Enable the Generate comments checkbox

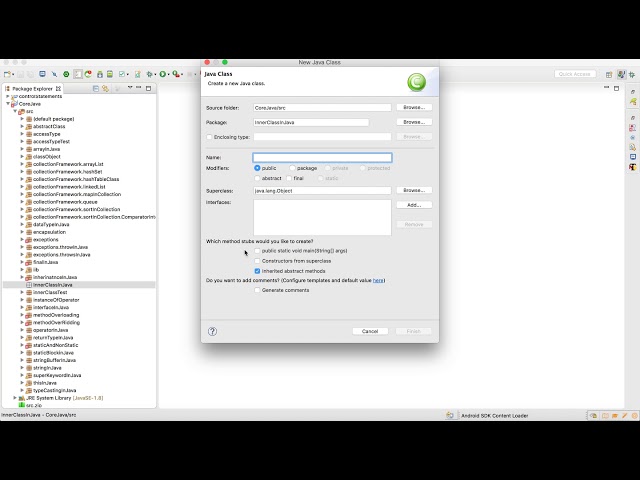click(257, 290)
